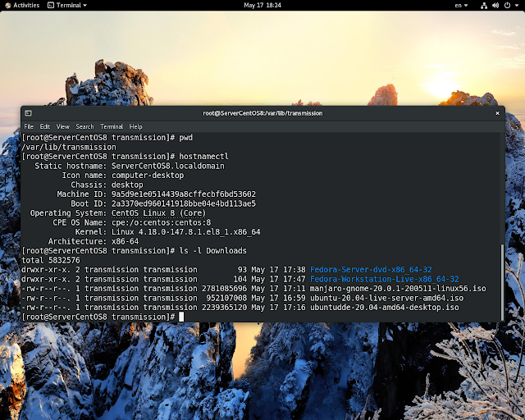525x420 pixels.
Task: Click the ServerCentOS8.localdomain hostname value
Action: [168, 166]
